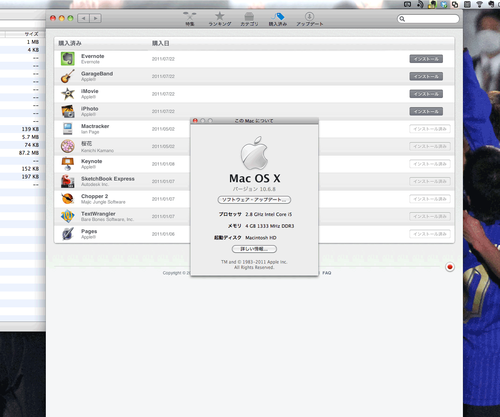Go back with the toolbar back arrow
This screenshot has width=500, height=417.
coord(84,18)
